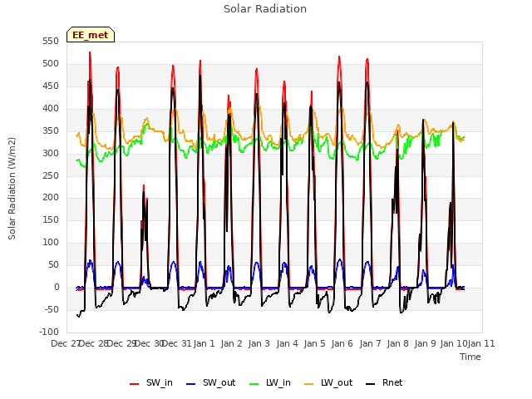Click the orange LW_out legend swatch
The width and height of the screenshot is (532, 399).
(x=309, y=384)
